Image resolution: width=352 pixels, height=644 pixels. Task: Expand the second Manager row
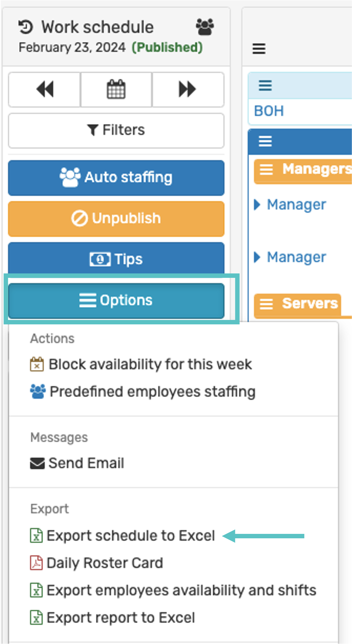coord(257,257)
